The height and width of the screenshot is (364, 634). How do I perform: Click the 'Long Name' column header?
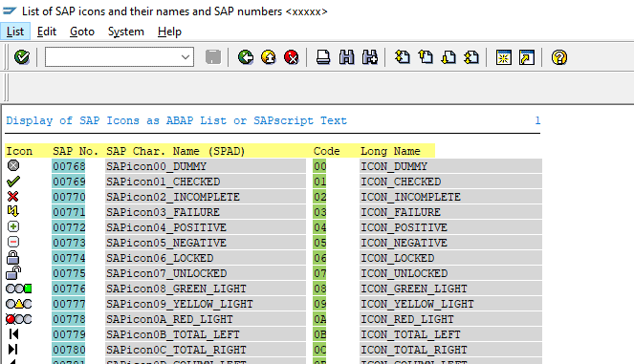tap(390, 151)
